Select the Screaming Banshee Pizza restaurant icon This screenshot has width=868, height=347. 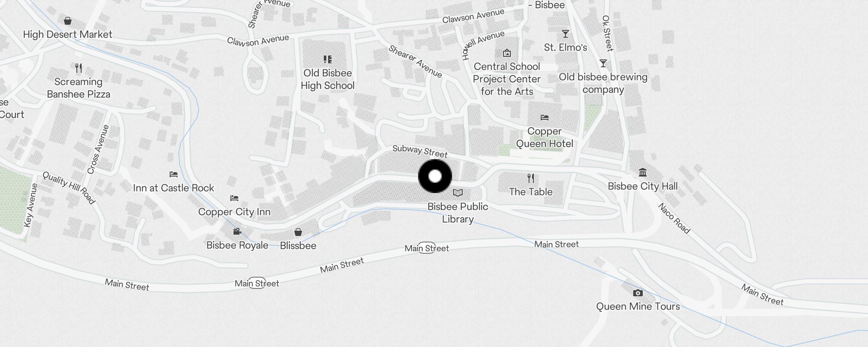pos(79,68)
